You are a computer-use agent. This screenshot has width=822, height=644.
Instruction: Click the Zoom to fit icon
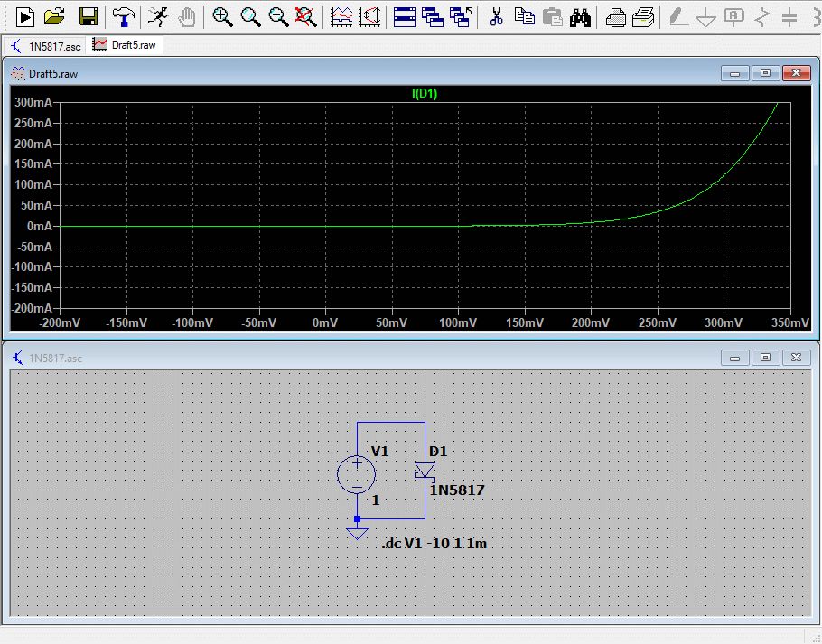(307, 16)
